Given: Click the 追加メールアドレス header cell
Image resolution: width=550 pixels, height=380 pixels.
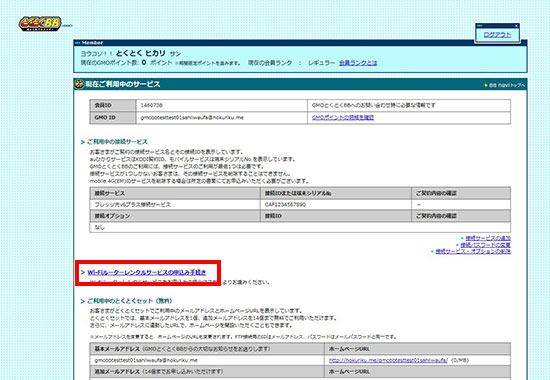Looking at the screenshot, I should click(x=207, y=372).
